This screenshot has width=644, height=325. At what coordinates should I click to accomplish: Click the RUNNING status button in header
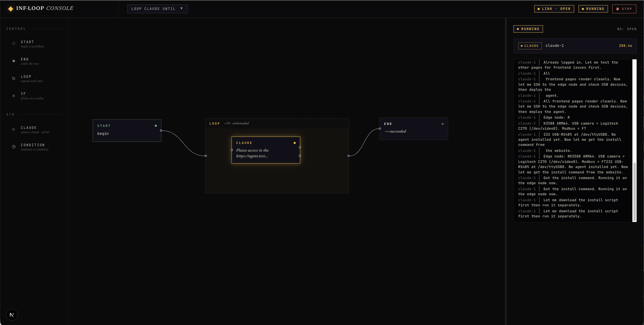593,9
